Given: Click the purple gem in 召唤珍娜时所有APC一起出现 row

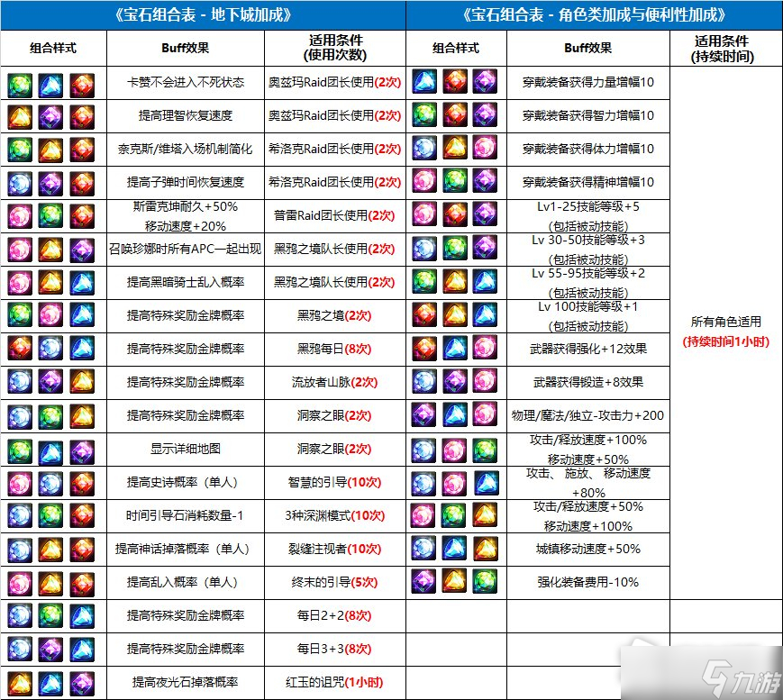Looking at the screenshot, I should coord(82,250).
